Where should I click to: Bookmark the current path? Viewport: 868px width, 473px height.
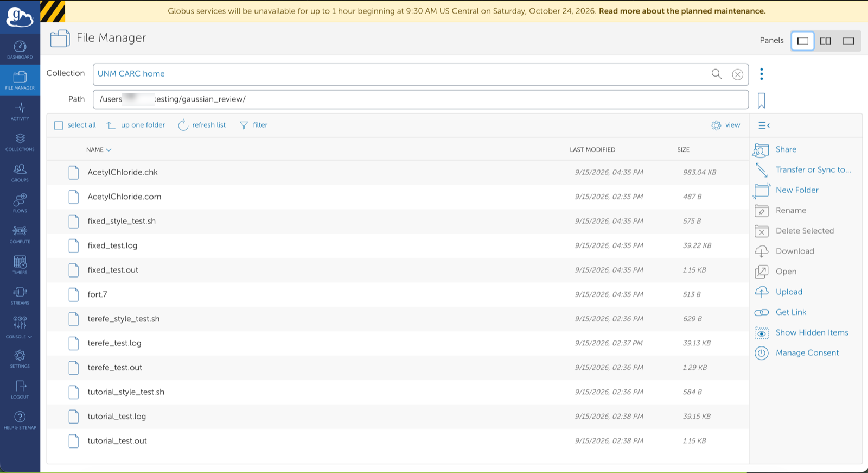pos(762,100)
